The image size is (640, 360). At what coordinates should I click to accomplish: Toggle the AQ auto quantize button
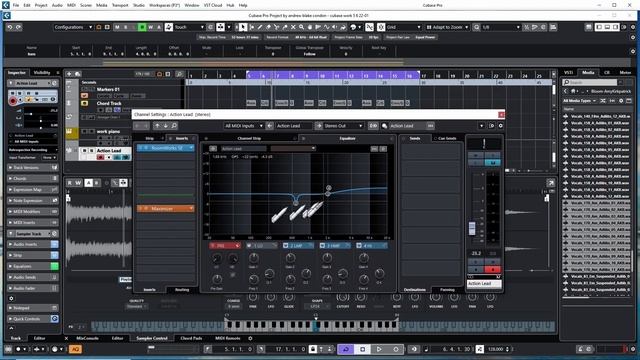click(75, 349)
